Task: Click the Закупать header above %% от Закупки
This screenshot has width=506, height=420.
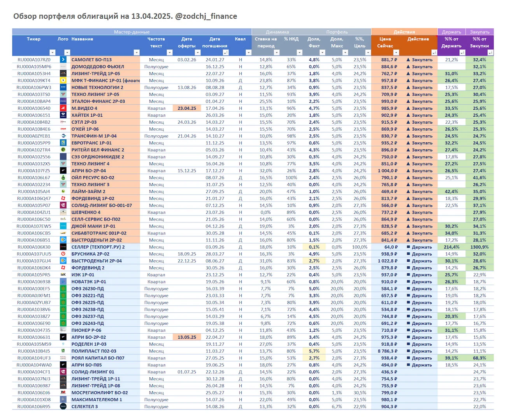Action: coord(480,32)
